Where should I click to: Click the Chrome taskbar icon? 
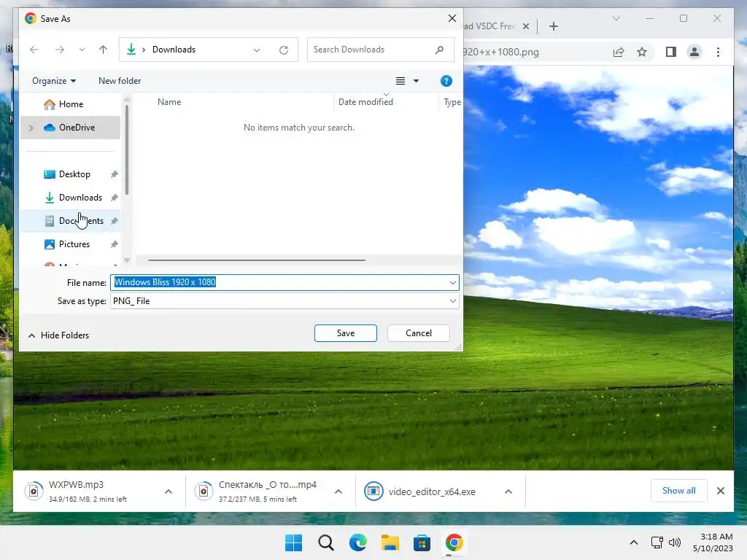(x=454, y=542)
